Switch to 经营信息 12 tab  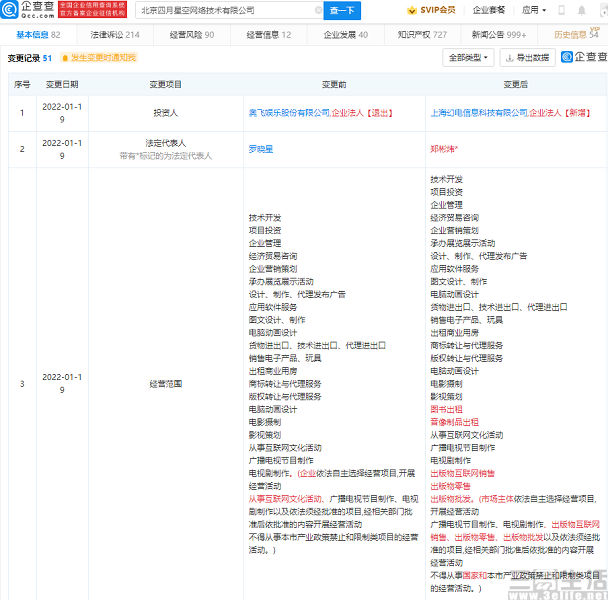click(x=269, y=35)
